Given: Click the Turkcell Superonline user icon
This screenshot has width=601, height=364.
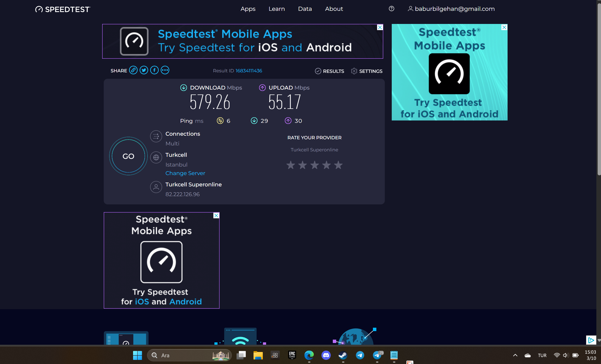Looking at the screenshot, I should click(x=156, y=187).
